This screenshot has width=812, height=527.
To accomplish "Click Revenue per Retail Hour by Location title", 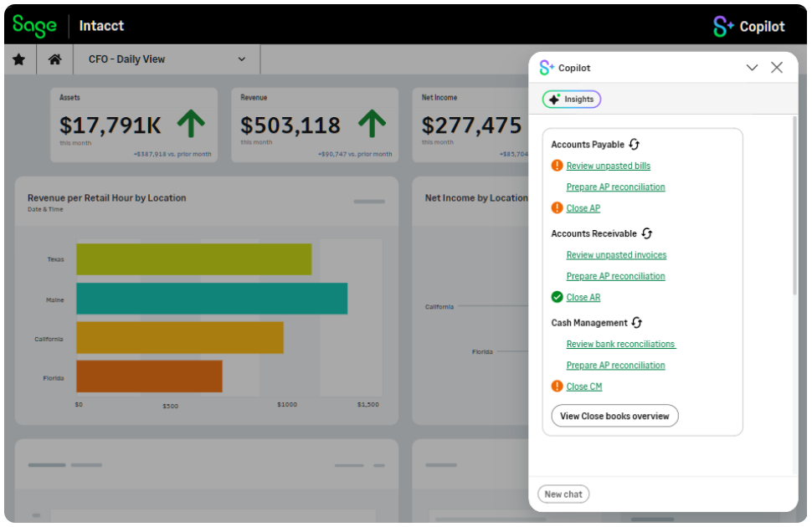I will [106, 197].
